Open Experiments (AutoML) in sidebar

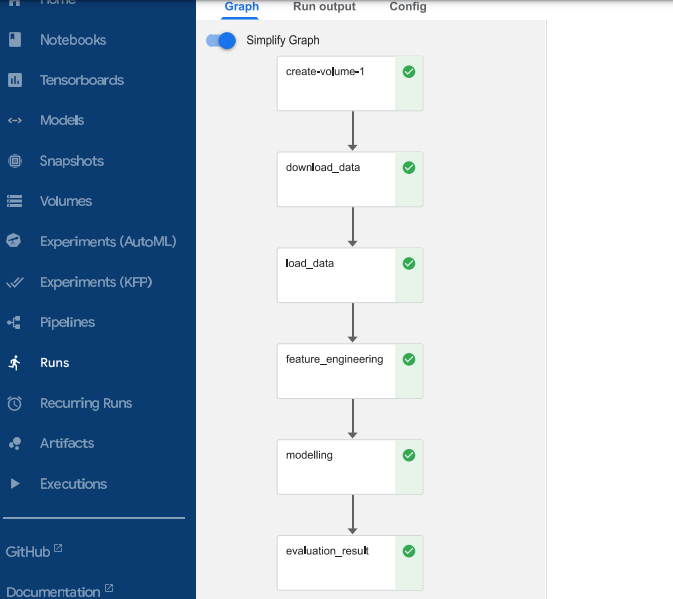pyautogui.click(x=108, y=242)
